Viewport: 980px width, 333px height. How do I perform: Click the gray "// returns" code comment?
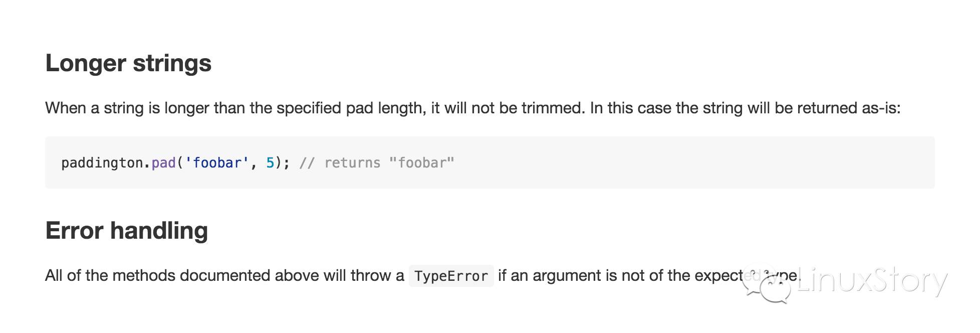[340, 163]
